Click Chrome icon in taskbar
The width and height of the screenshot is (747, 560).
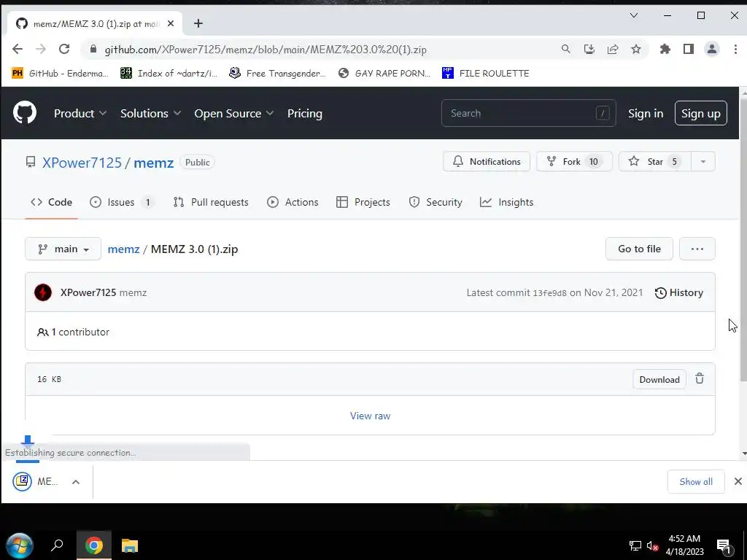click(94, 545)
